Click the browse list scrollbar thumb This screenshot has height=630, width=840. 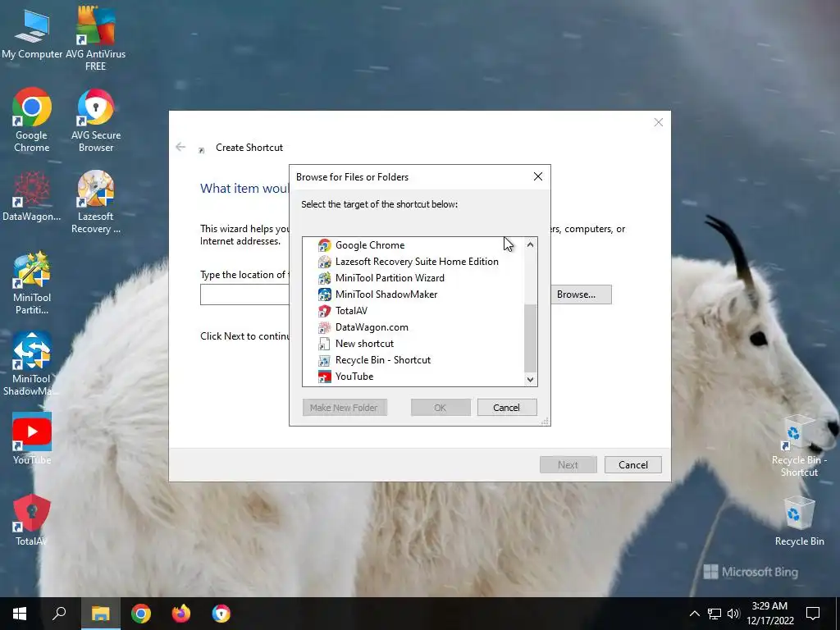click(x=531, y=338)
